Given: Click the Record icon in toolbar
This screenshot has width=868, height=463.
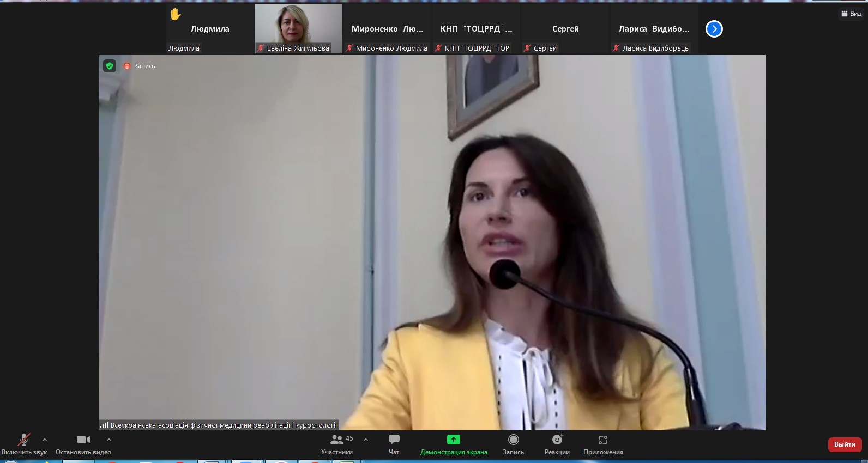Looking at the screenshot, I should pyautogui.click(x=513, y=440).
